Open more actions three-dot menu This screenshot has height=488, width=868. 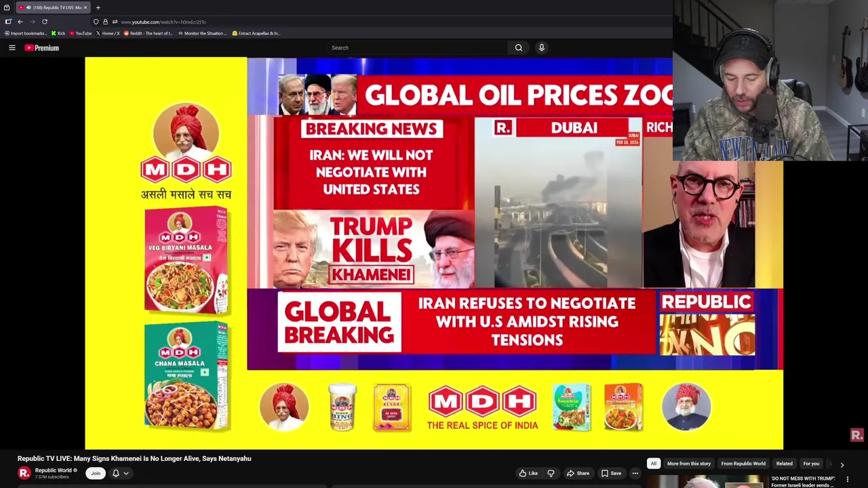[635, 473]
